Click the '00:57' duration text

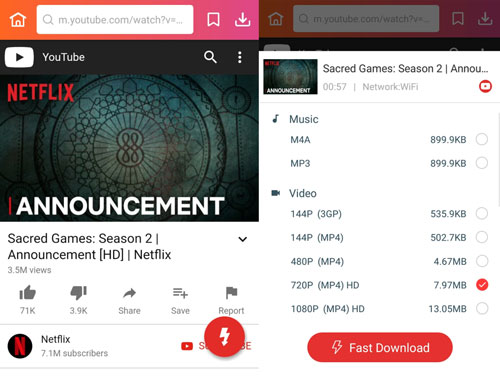[334, 87]
